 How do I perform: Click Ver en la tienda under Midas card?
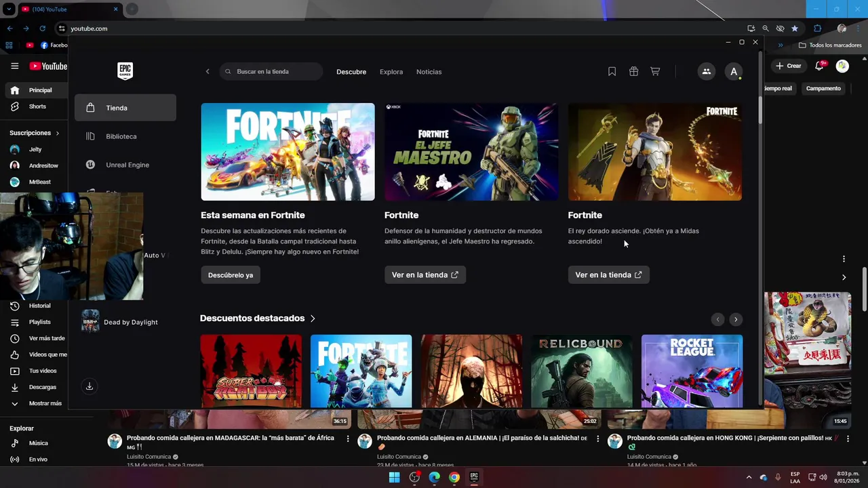[x=608, y=274]
